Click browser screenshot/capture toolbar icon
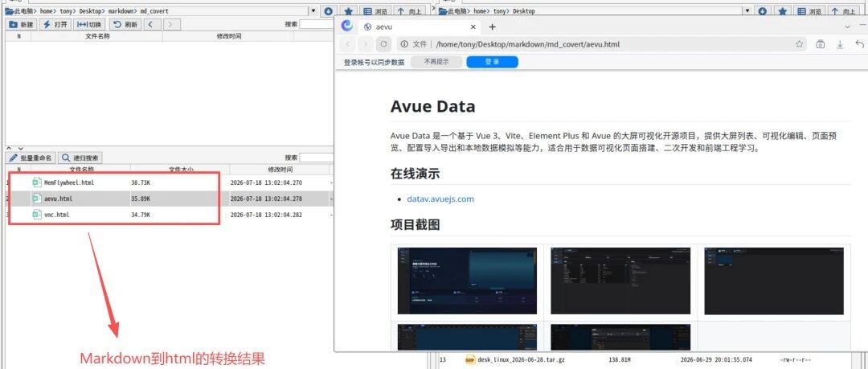Viewport: 868px width, 369px height. [821, 44]
